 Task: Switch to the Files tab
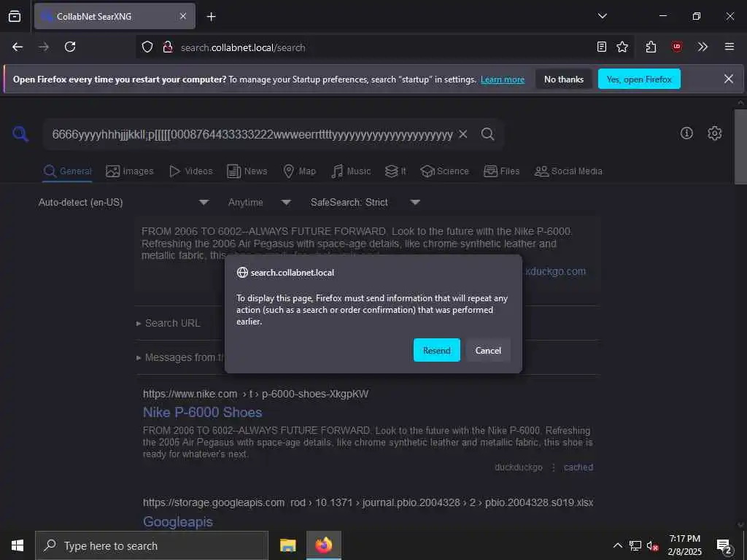502,171
